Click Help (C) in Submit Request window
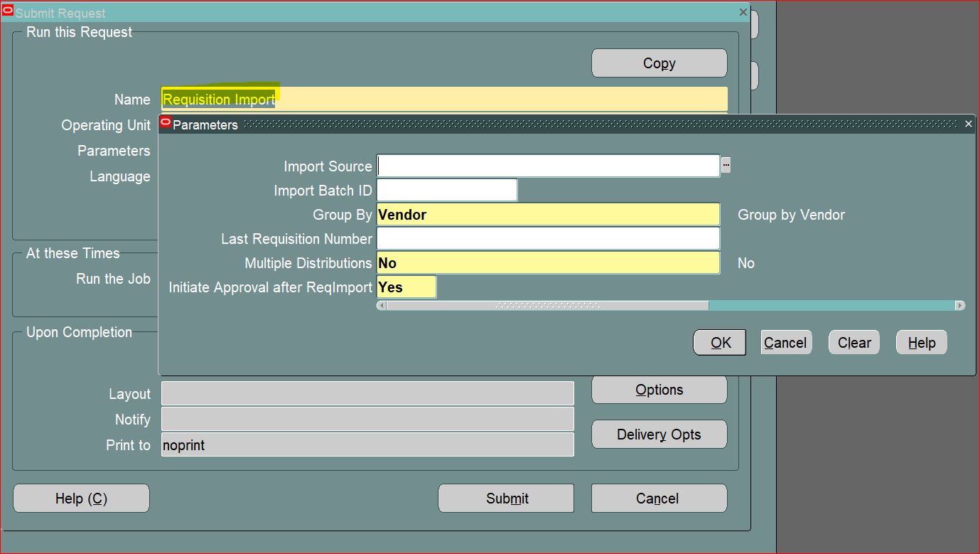The height and width of the screenshot is (554, 980). pyautogui.click(x=80, y=498)
